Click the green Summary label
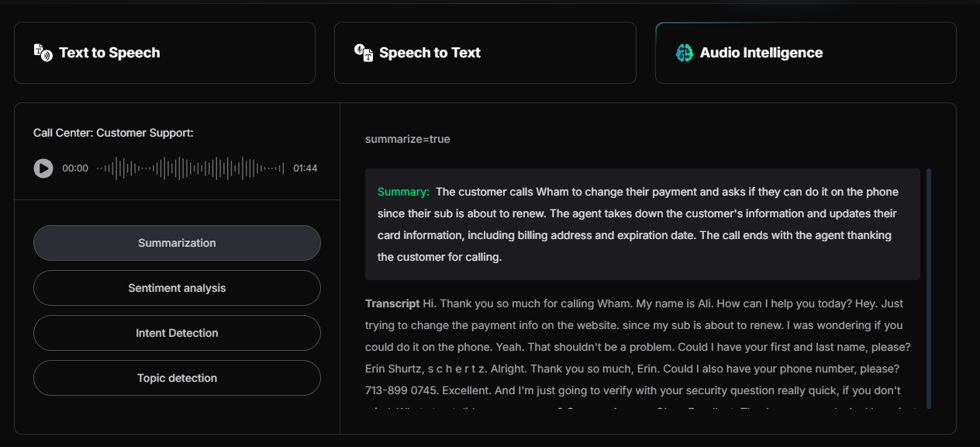980x447 pixels. [403, 192]
